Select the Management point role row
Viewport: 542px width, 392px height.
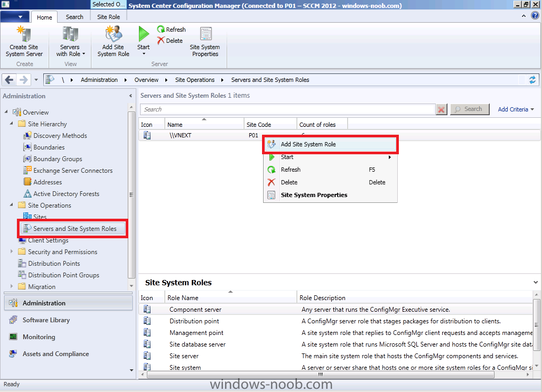(335, 333)
